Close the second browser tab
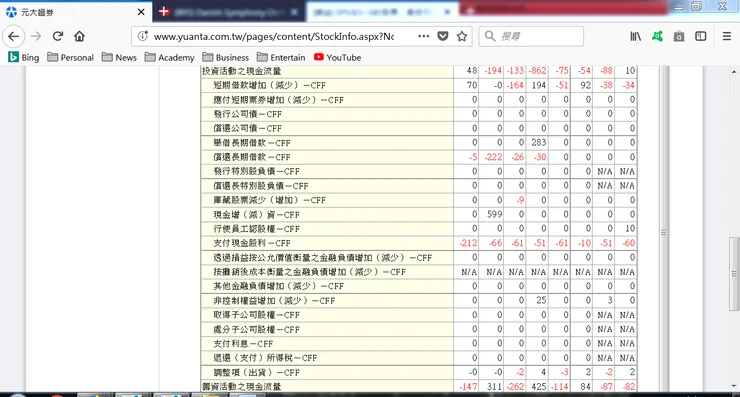 click(x=294, y=12)
